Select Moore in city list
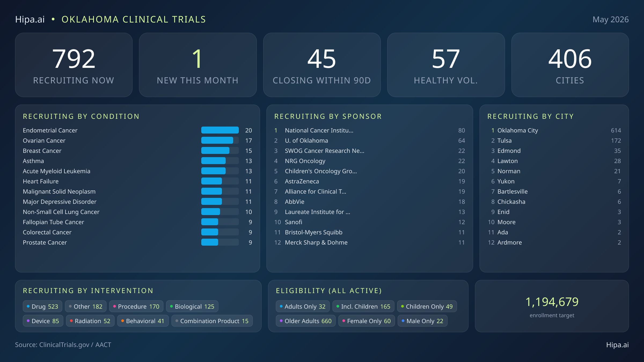644x362 pixels. click(554, 222)
